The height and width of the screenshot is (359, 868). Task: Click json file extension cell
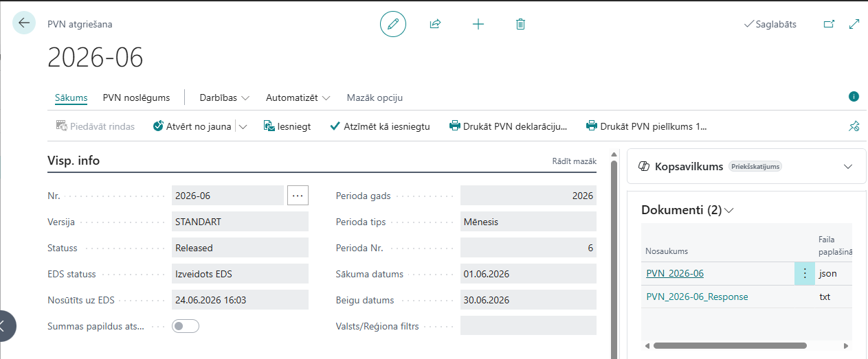pyautogui.click(x=827, y=273)
